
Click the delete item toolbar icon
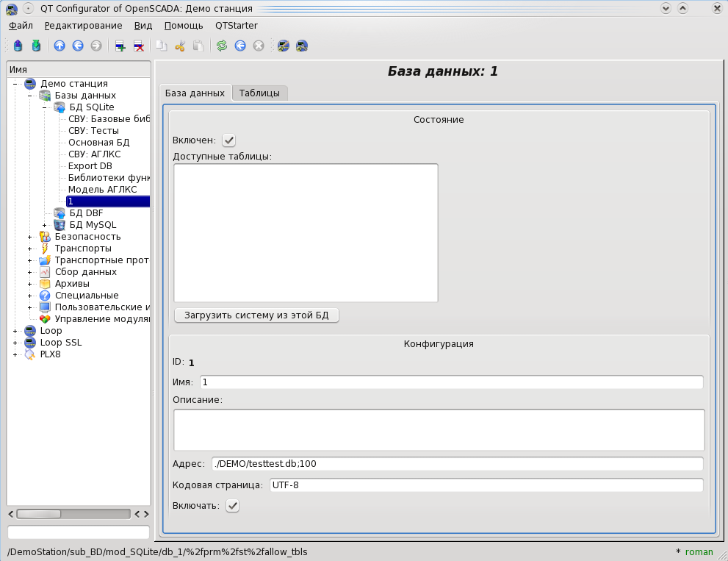point(138,46)
